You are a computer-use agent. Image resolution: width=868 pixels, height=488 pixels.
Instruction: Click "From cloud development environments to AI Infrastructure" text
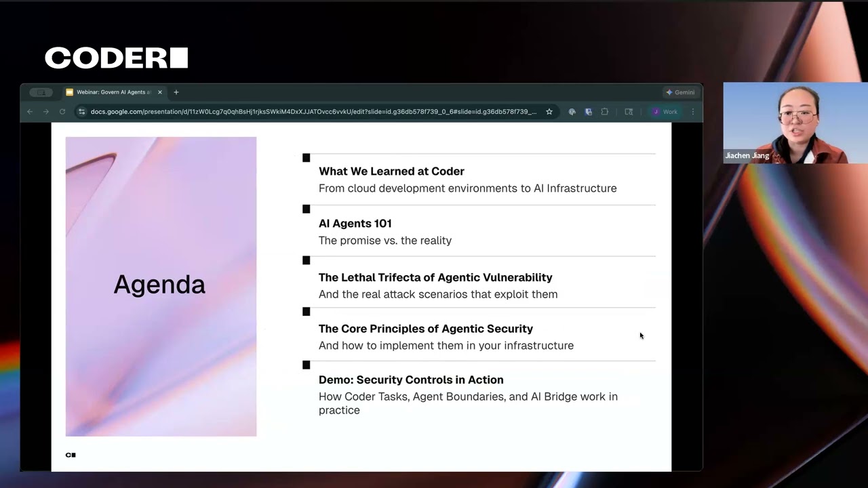tap(468, 188)
